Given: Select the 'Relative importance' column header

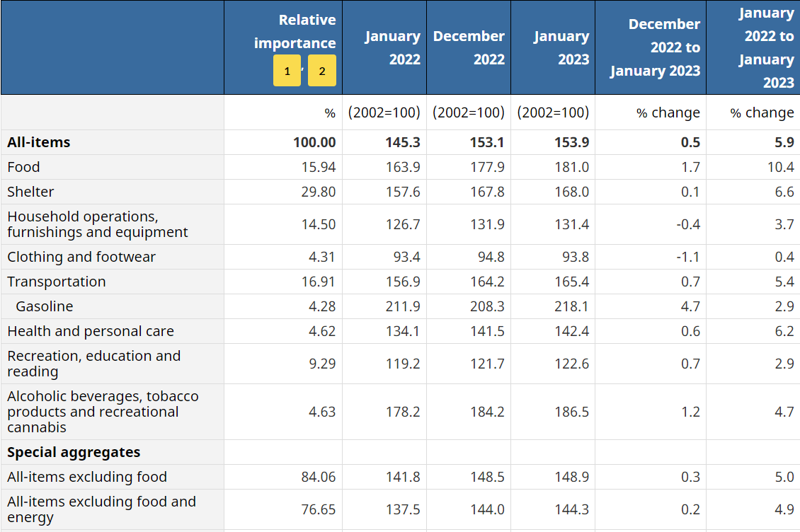Looking at the screenshot, I should [x=283, y=47].
